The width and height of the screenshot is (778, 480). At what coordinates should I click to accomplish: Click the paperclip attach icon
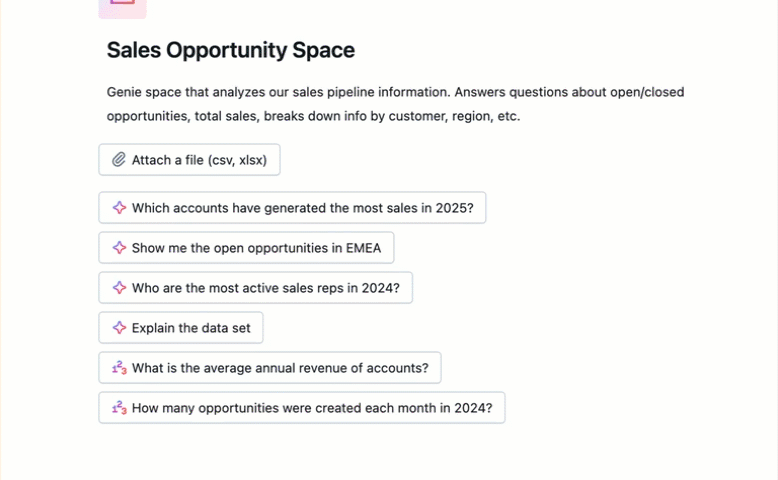(x=119, y=160)
